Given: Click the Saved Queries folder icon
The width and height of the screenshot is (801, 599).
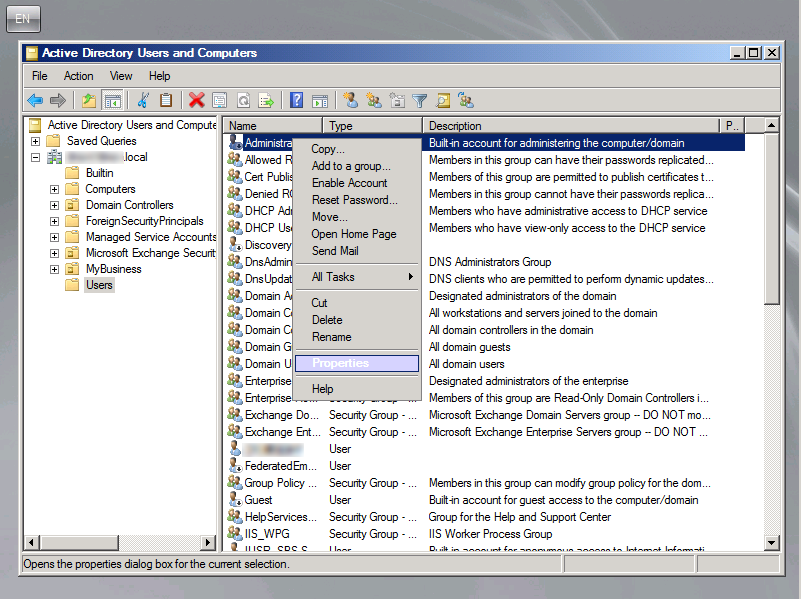Looking at the screenshot, I should [x=54, y=141].
